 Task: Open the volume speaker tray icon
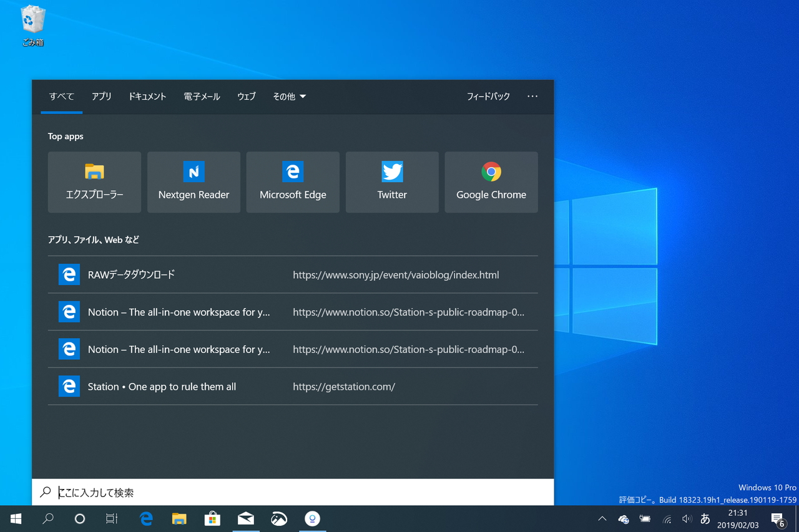(x=687, y=519)
